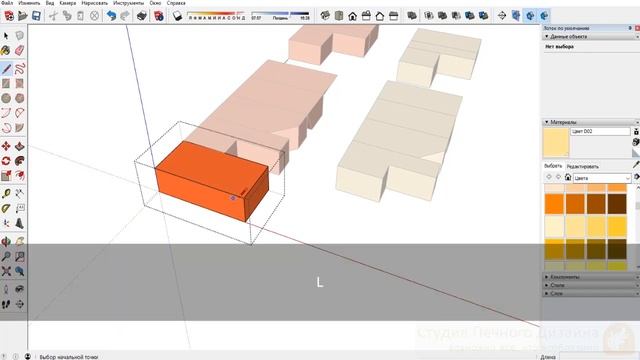The width and height of the screenshot is (640, 360).
Task: Switch to Top view
Action: 339,16
